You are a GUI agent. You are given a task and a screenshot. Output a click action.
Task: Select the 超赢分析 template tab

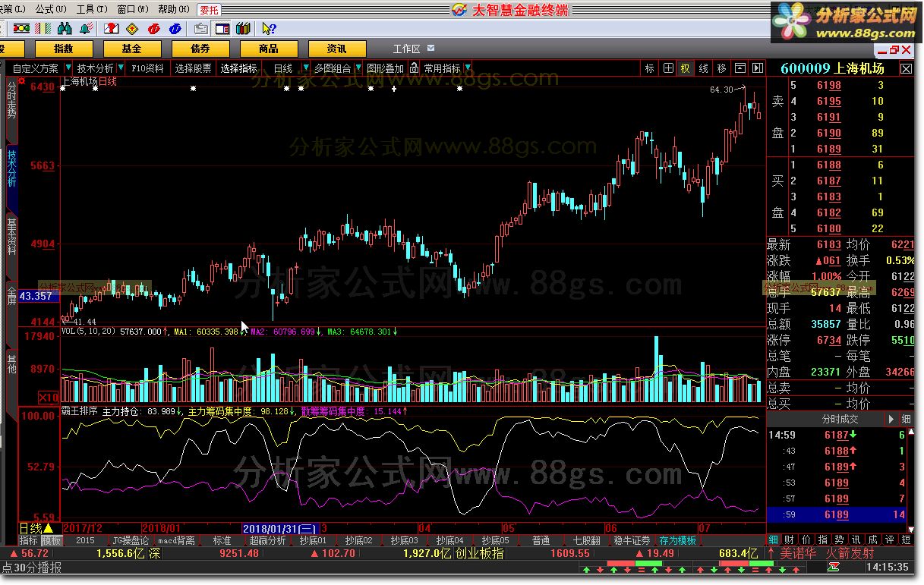click(267, 540)
